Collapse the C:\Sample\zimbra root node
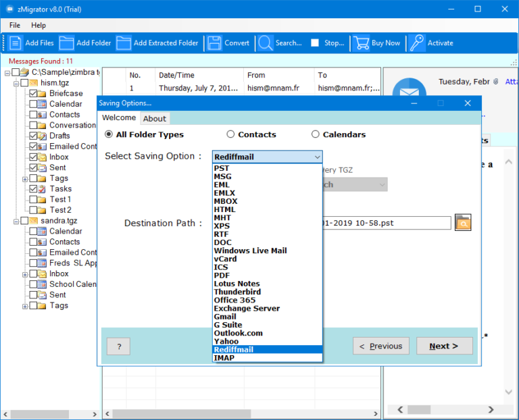The image size is (519, 420). coord(7,73)
